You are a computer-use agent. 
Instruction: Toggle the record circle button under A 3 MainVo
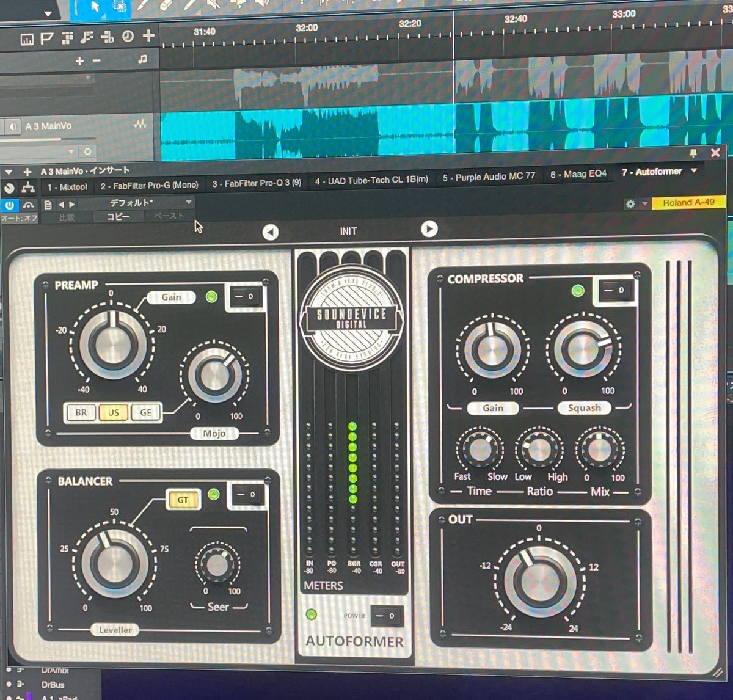click(88, 151)
